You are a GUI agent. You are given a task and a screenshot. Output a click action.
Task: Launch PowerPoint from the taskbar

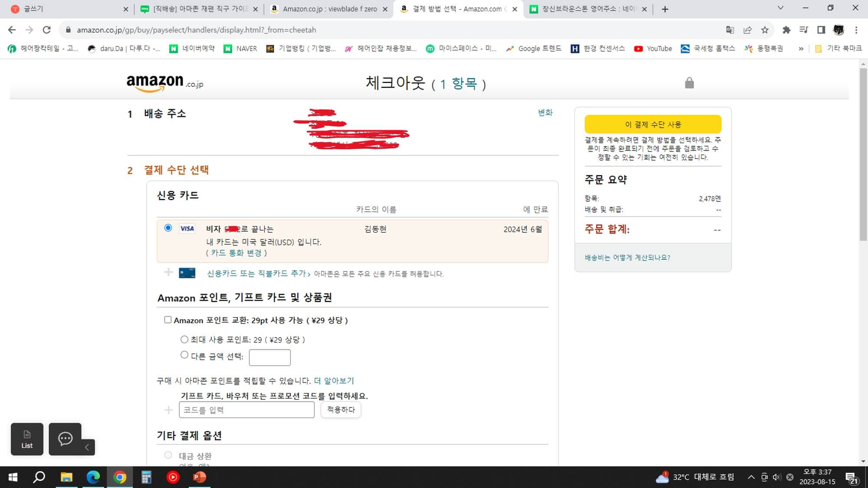[x=199, y=477]
